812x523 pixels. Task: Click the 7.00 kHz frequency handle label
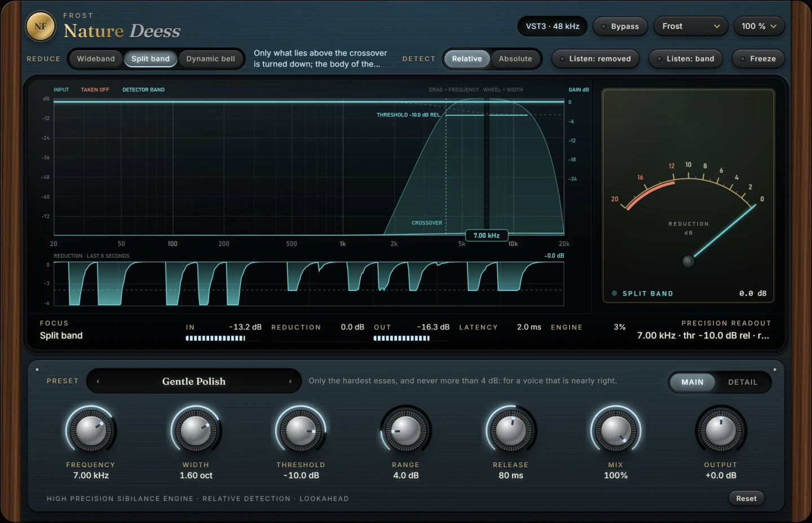point(487,235)
